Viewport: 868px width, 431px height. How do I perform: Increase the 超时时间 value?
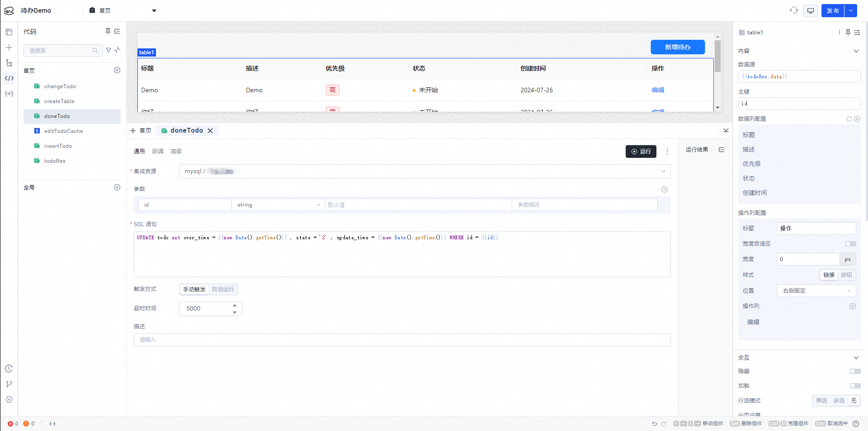tap(235, 305)
